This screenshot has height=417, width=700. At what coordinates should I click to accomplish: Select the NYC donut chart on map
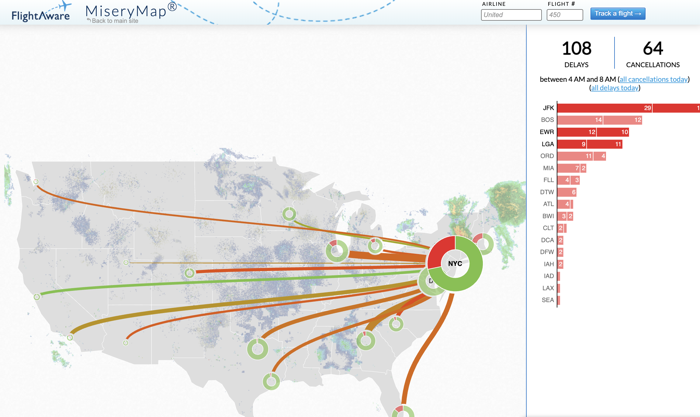pos(455,264)
